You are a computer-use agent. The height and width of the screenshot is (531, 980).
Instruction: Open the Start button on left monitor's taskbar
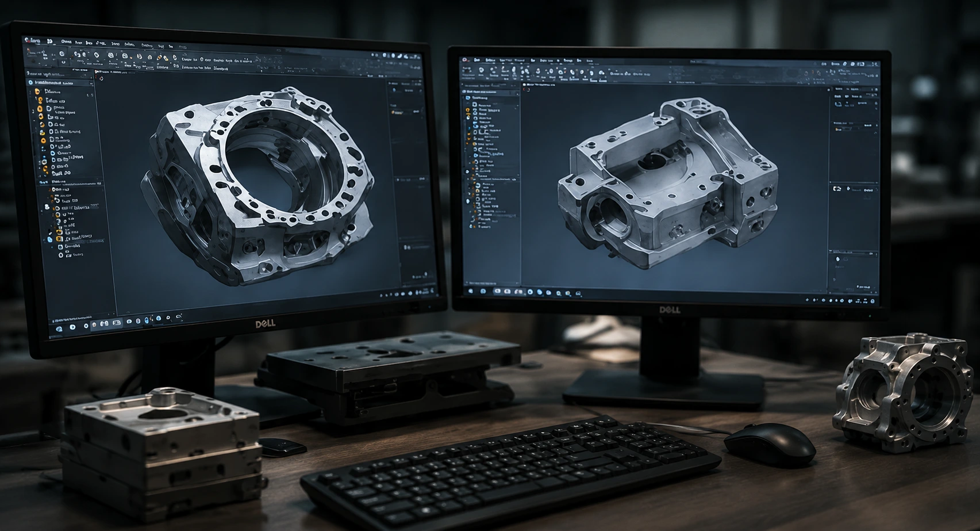(x=59, y=329)
